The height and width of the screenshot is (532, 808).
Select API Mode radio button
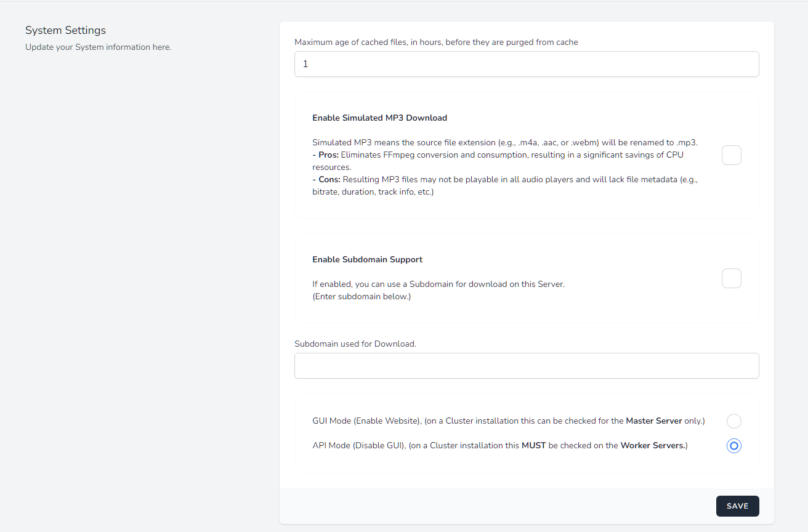(x=733, y=445)
